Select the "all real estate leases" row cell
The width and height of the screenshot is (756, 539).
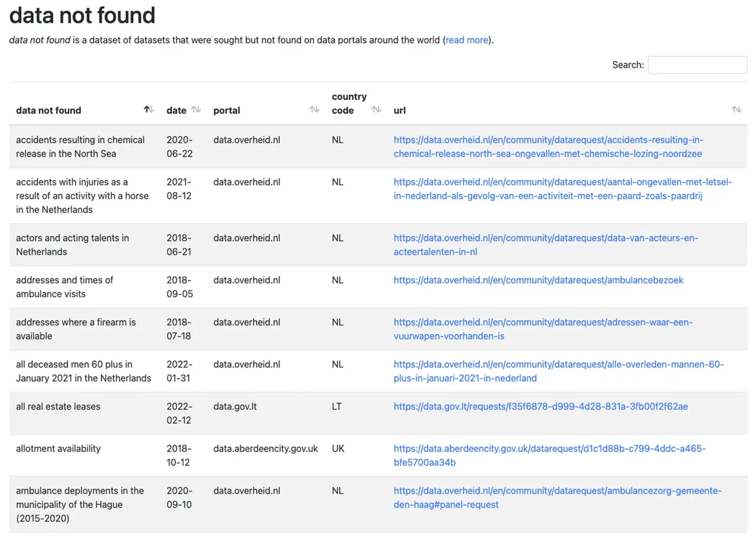coord(58,407)
